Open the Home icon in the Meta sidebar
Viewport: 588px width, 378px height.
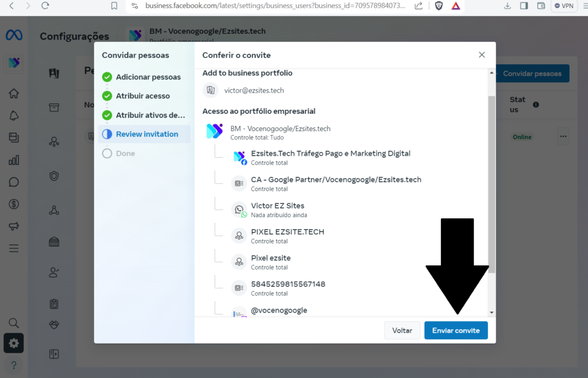point(14,94)
